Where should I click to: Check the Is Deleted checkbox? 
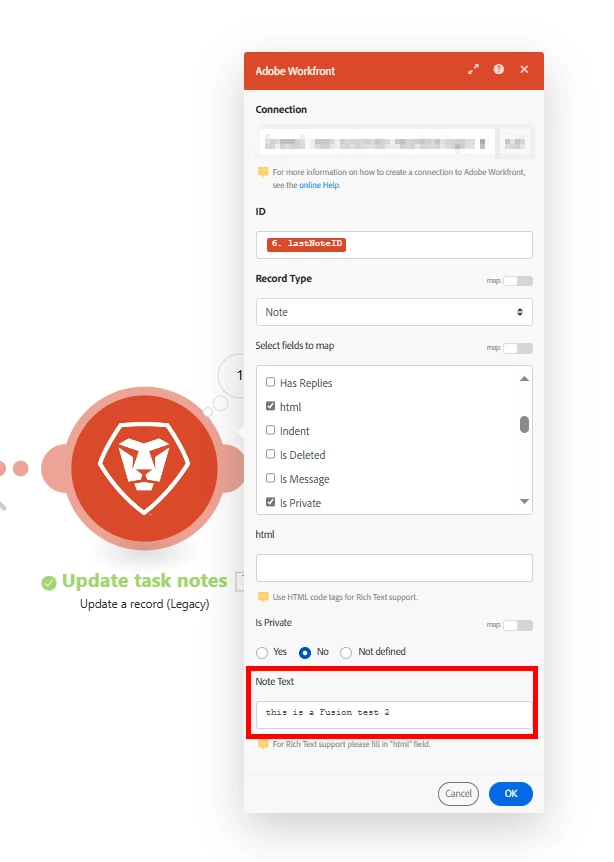coord(270,454)
